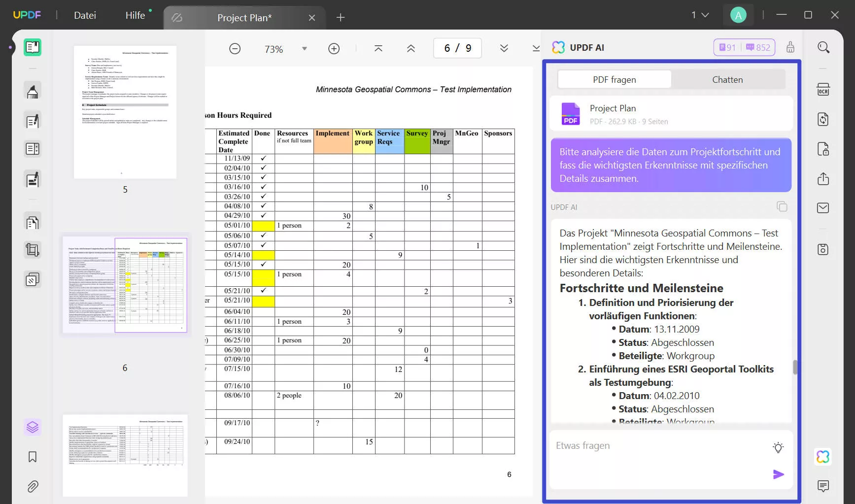Click the user prompt message bubble

[x=671, y=165]
